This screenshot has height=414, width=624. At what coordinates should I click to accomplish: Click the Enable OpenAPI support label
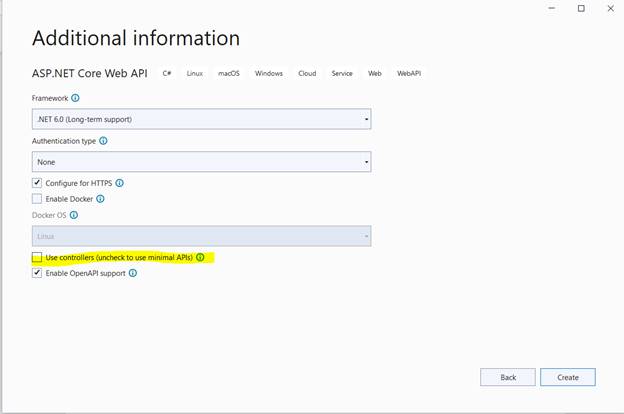point(86,273)
